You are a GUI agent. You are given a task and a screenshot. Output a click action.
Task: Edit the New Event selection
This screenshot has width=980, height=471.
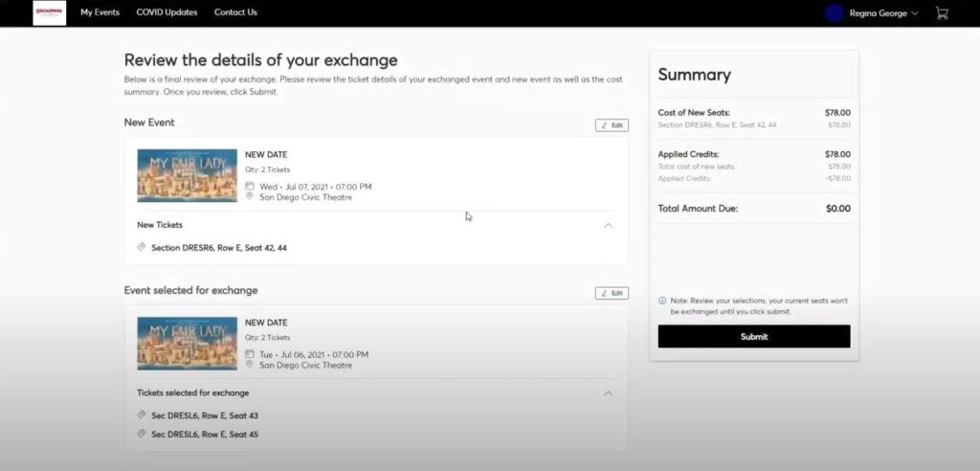point(612,125)
